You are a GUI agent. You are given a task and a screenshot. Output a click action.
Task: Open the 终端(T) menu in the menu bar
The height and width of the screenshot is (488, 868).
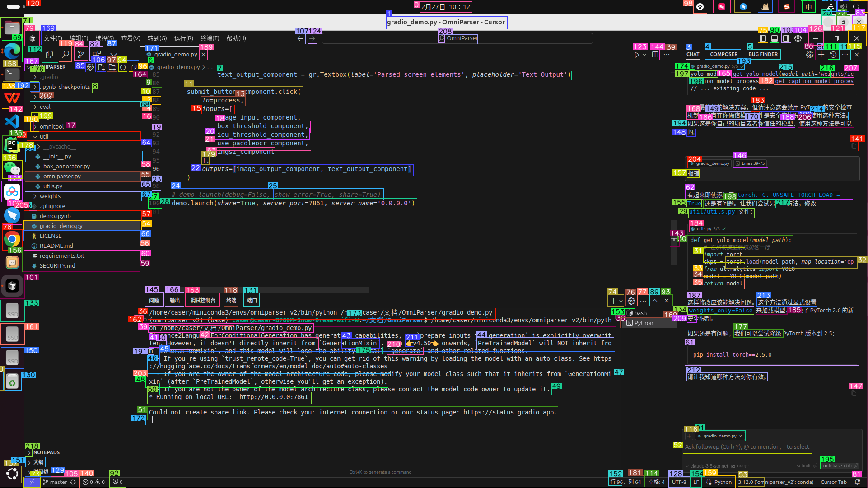coord(210,38)
